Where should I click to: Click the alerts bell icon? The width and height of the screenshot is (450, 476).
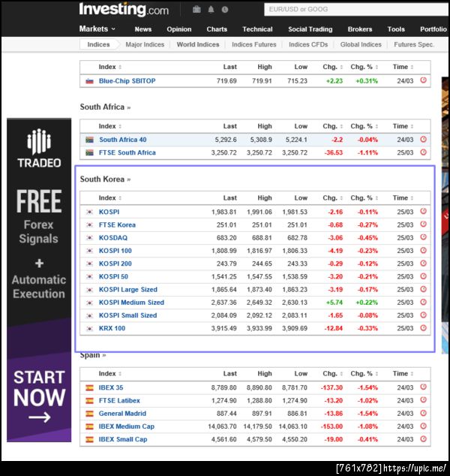(x=211, y=10)
